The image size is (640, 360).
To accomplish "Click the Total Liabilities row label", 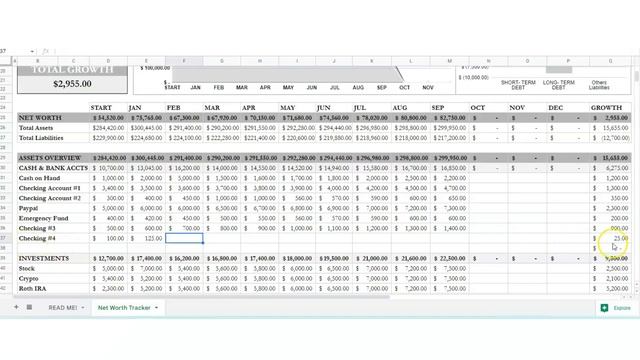I will [x=41, y=138].
